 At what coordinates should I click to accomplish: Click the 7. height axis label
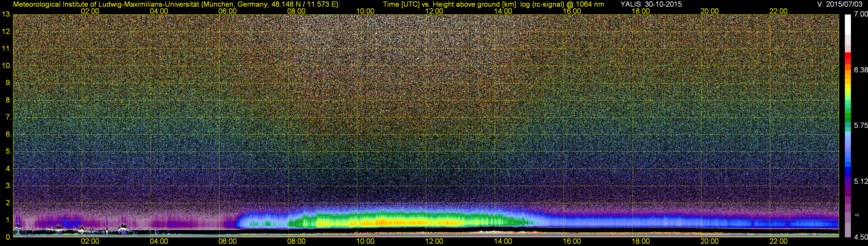8,117
